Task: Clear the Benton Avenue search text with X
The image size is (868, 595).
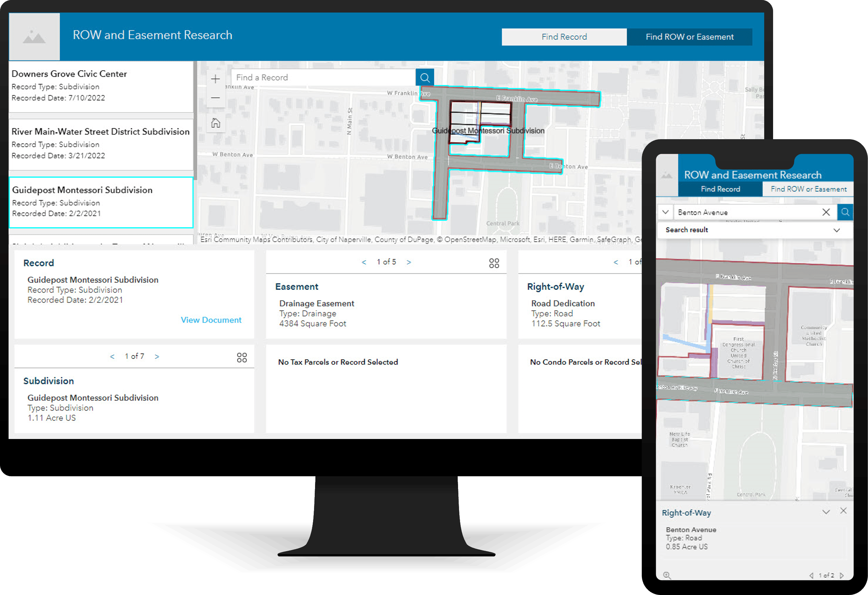Action: (826, 212)
